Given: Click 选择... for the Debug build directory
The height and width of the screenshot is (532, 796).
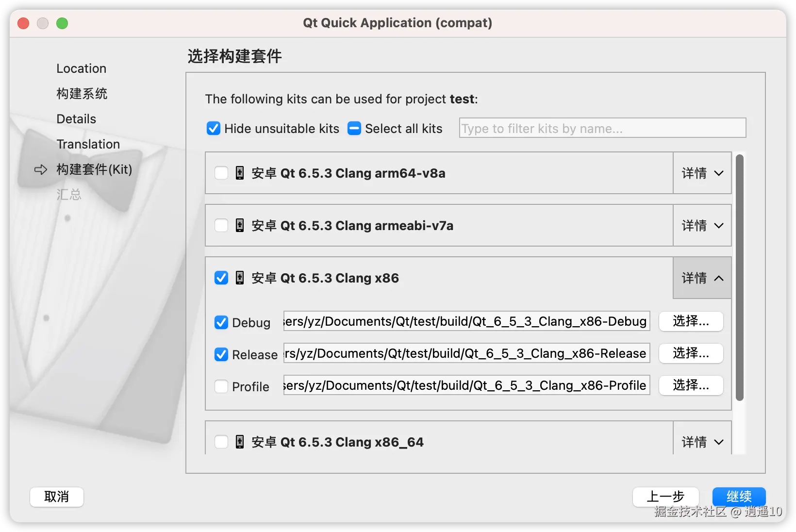Looking at the screenshot, I should 691,321.
